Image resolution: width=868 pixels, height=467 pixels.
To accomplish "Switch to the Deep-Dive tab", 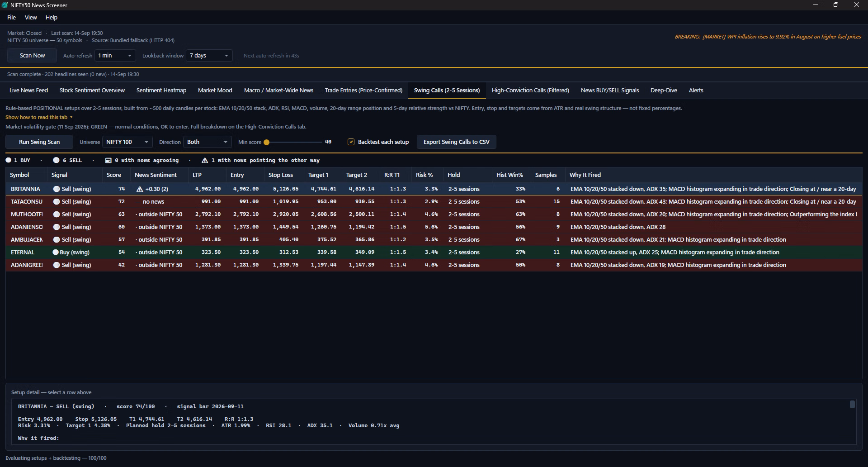I will (664, 91).
